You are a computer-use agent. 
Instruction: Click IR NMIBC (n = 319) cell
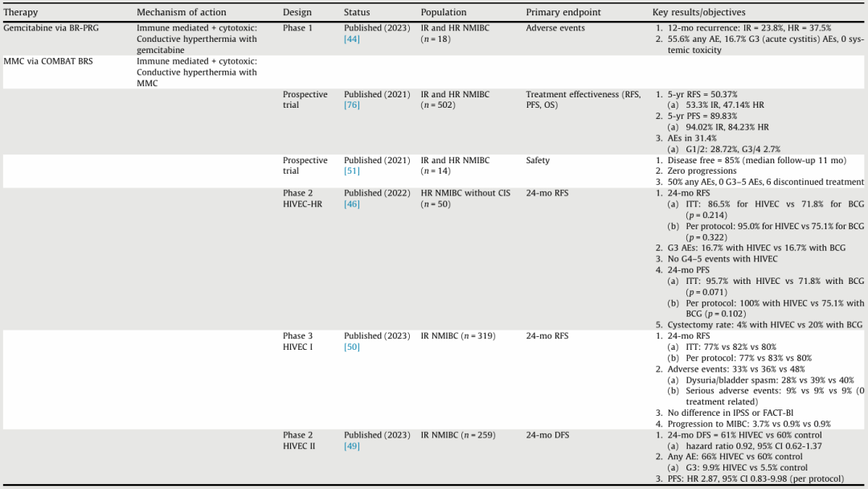click(x=458, y=335)
